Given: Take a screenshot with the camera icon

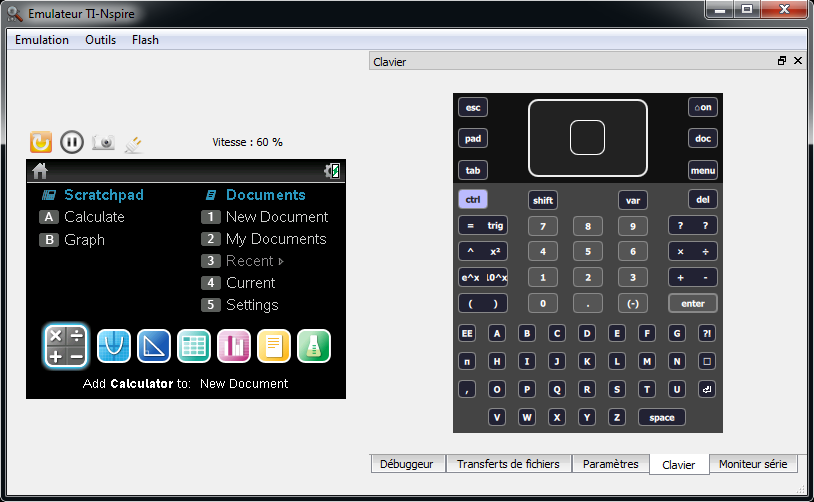Looking at the screenshot, I should click(x=103, y=142).
